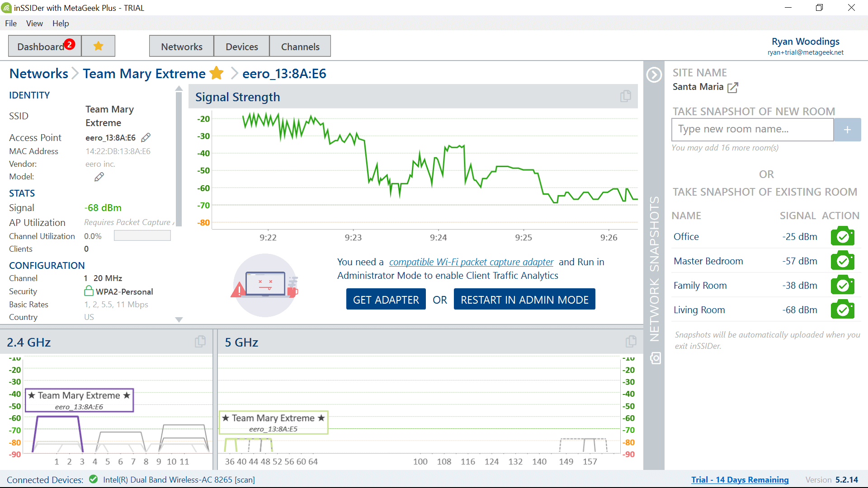Screen dimensions: 868x488
Task: Select Master Bedroom room name
Action: click(708, 261)
